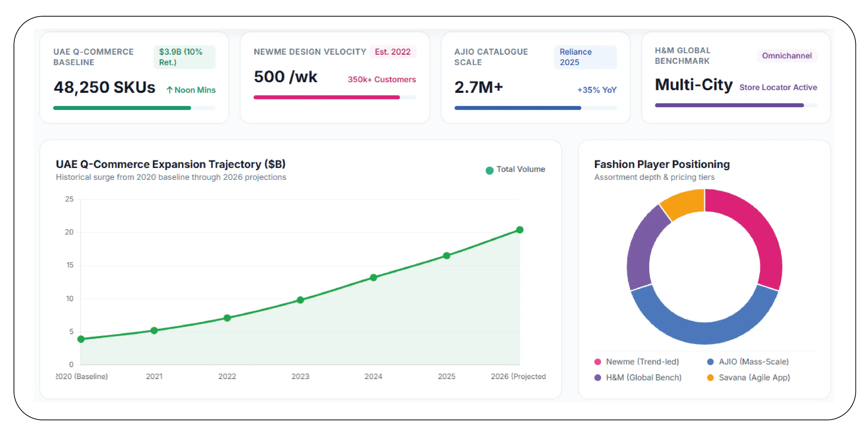Click the 350k+ Customers text

382,79
